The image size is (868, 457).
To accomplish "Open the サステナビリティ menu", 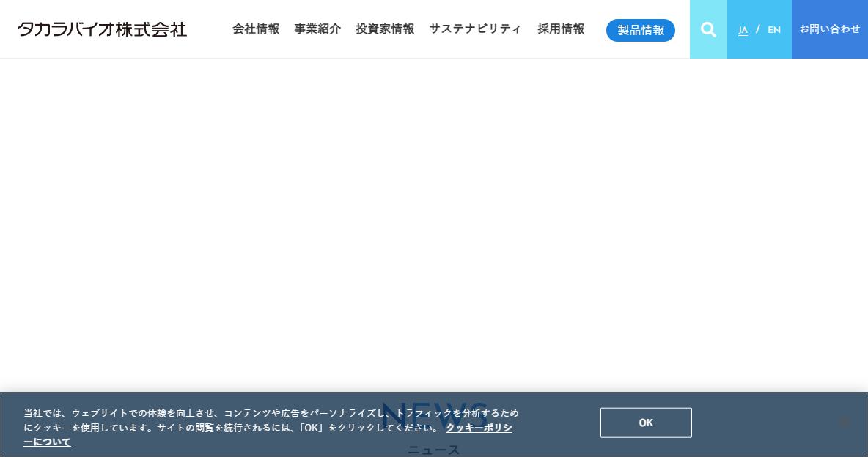I will [475, 29].
